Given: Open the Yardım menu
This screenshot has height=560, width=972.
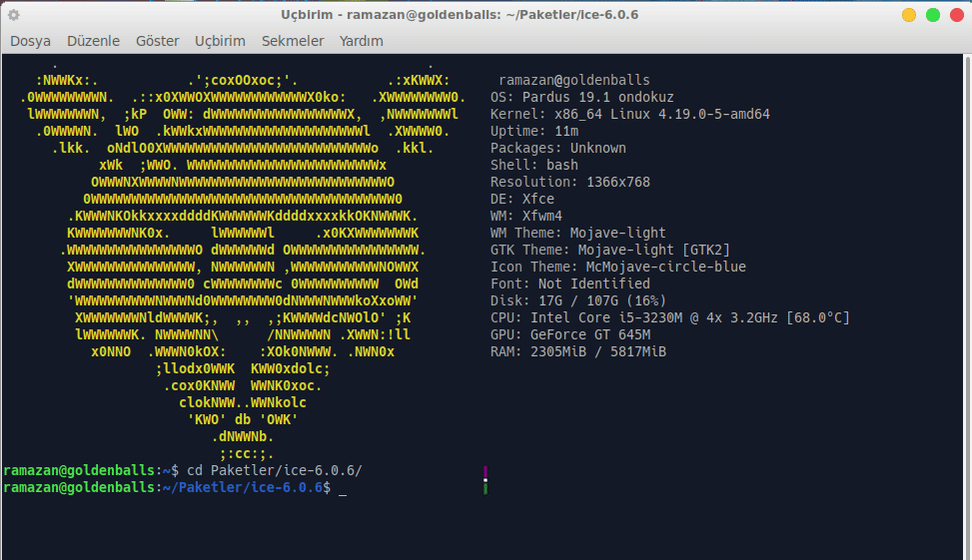Looking at the screenshot, I should click(361, 41).
